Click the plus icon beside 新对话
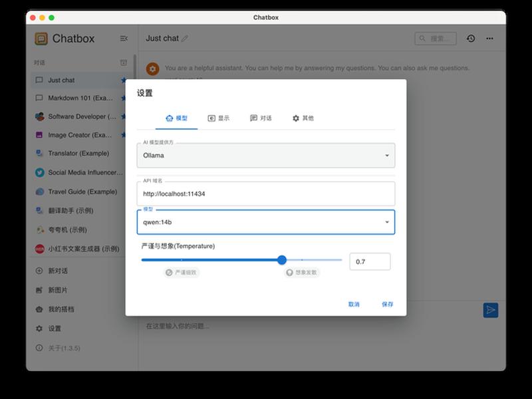This screenshot has height=399, width=532. [x=39, y=271]
